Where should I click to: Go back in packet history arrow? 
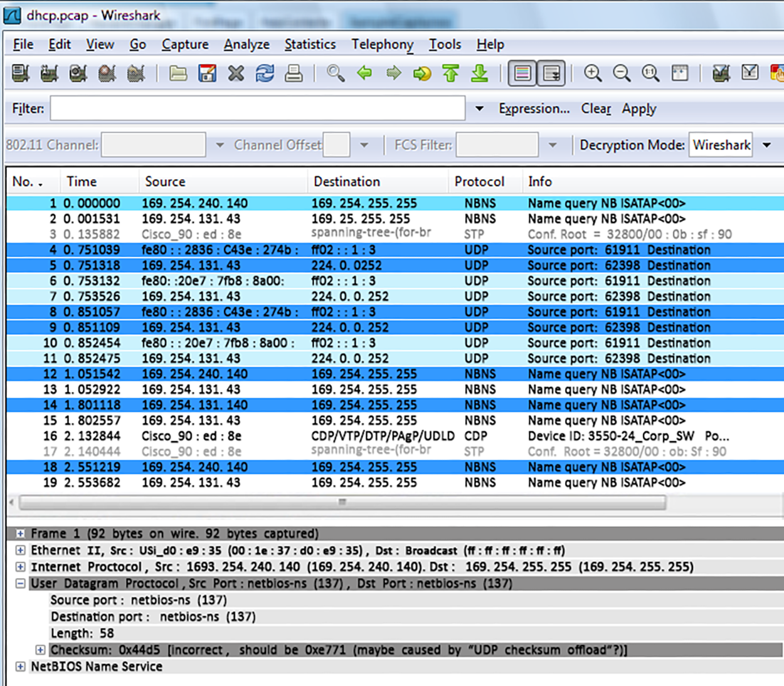(364, 73)
